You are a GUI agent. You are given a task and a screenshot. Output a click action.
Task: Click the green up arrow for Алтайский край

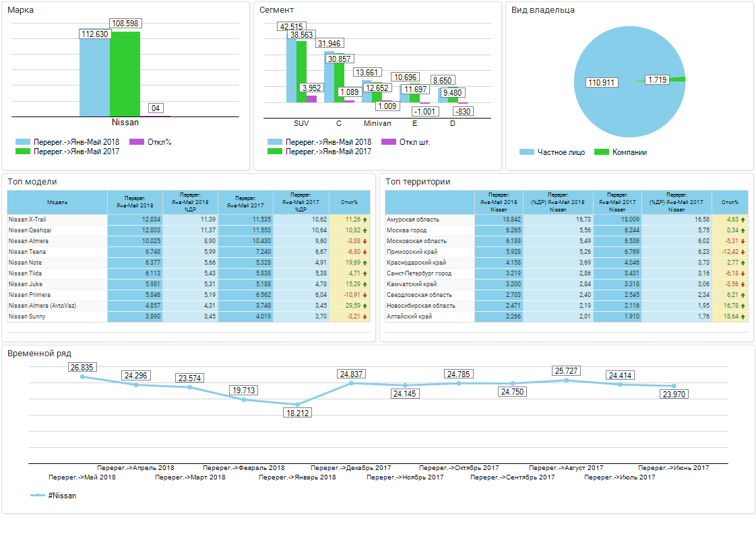tap(743, 316)
